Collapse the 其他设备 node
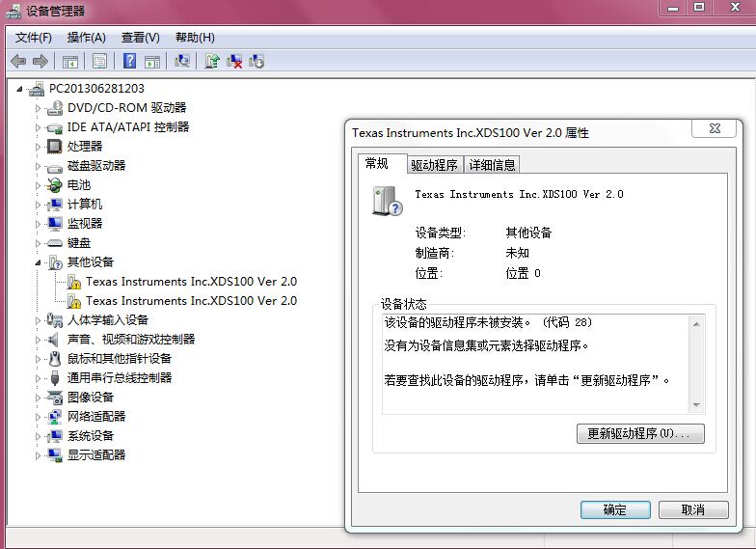The height and width of the screenshot is (549, 756). coord(38,262)
